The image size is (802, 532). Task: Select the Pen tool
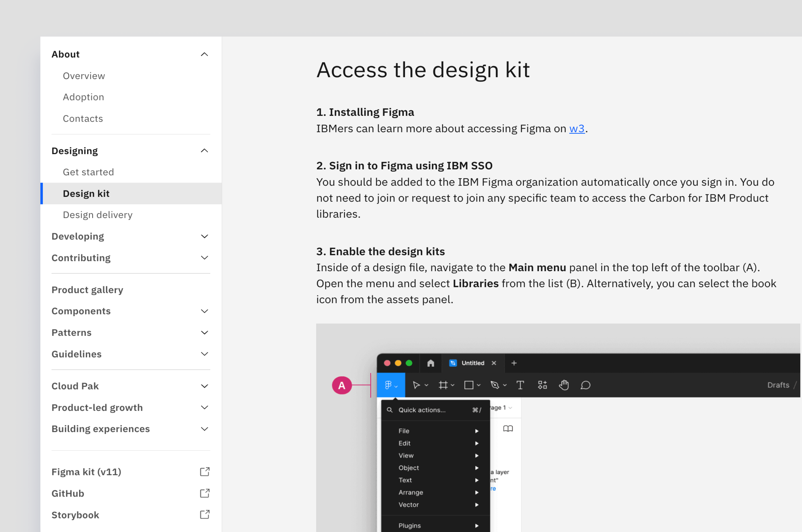click(x=495, y=385)
